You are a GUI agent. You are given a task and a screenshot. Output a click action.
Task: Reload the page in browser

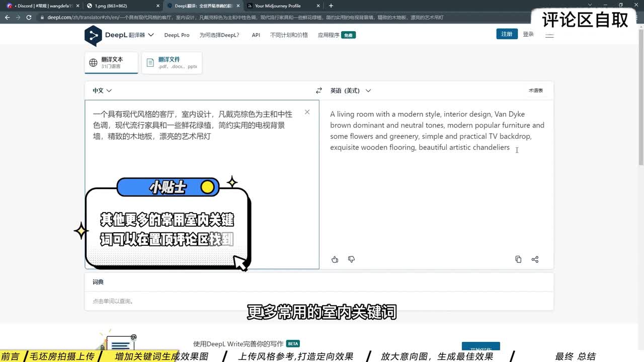tap(30, 17)
